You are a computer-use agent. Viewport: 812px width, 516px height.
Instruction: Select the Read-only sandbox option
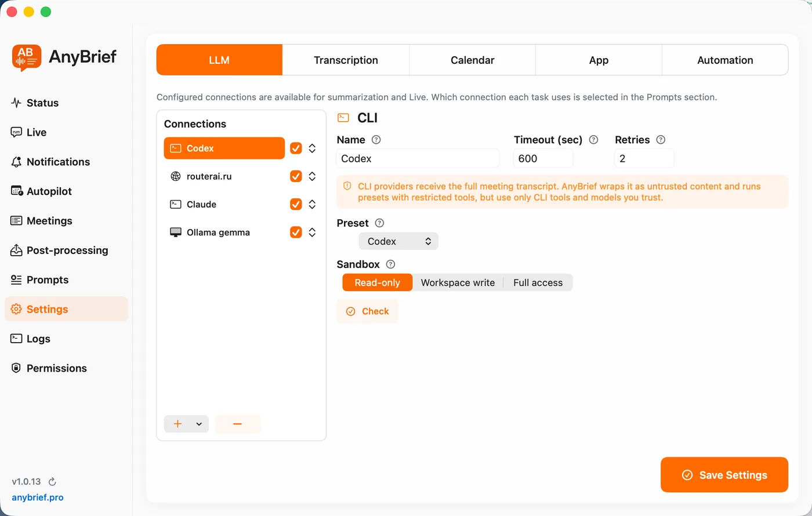(x=378, y=282)
